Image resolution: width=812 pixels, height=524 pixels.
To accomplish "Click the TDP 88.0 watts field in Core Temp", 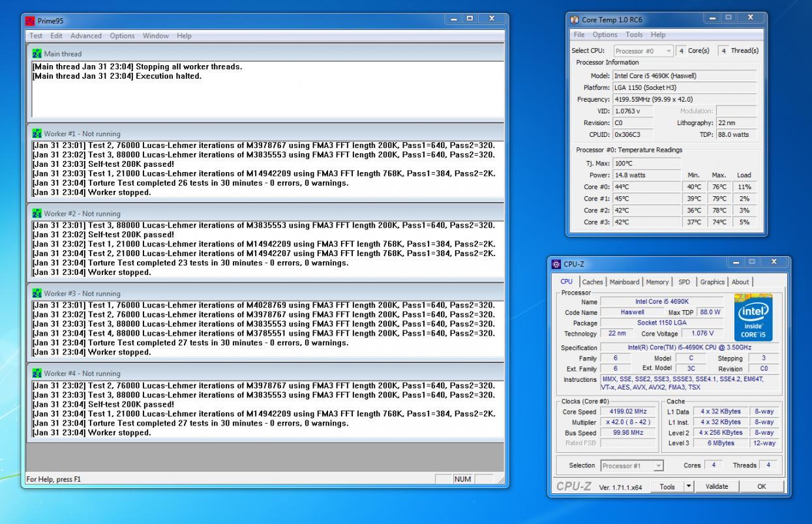I will click(736, 134).
